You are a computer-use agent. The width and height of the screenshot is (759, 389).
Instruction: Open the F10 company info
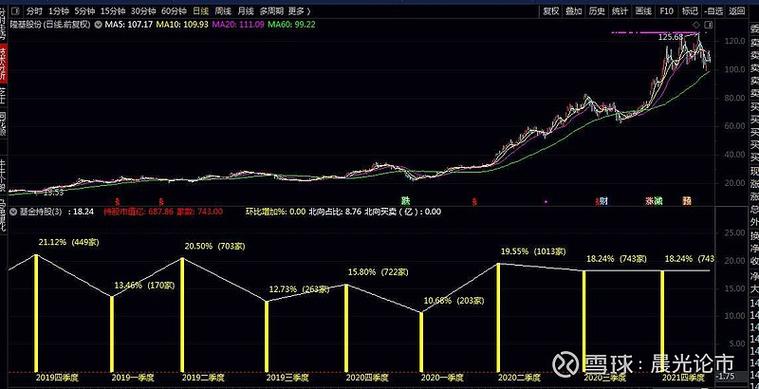(x=667, y=11)
